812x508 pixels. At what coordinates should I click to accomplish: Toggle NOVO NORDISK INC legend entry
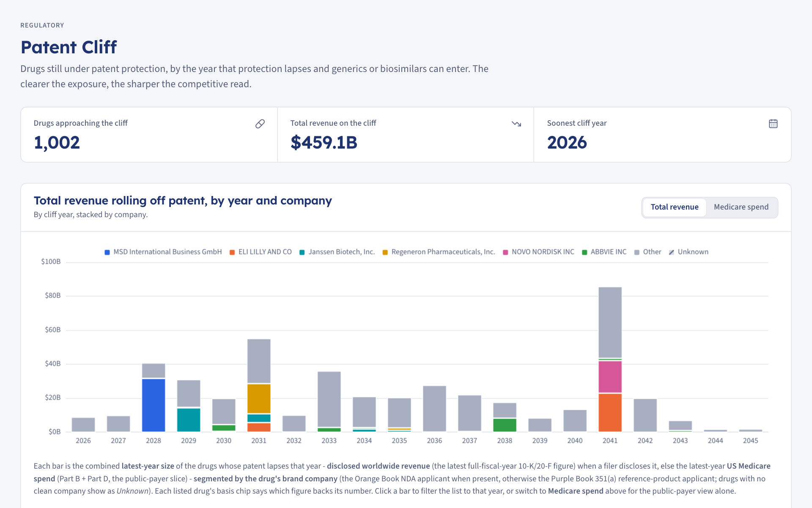click(538, 252)
